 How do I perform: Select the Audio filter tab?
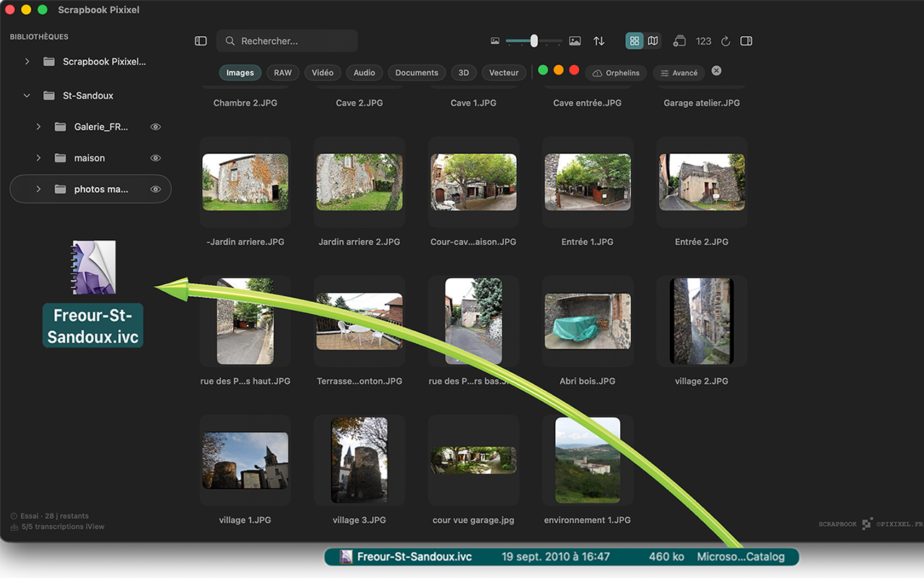point(365,72)
